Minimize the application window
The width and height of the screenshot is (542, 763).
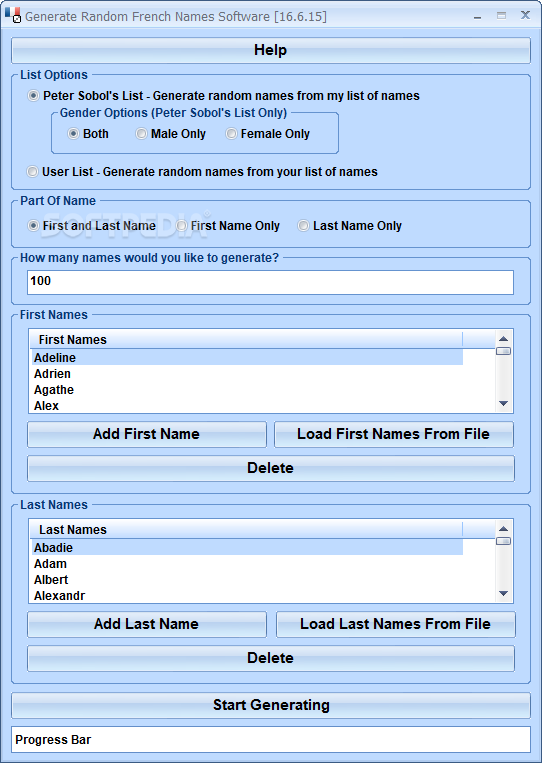click(x=477, y=16)
